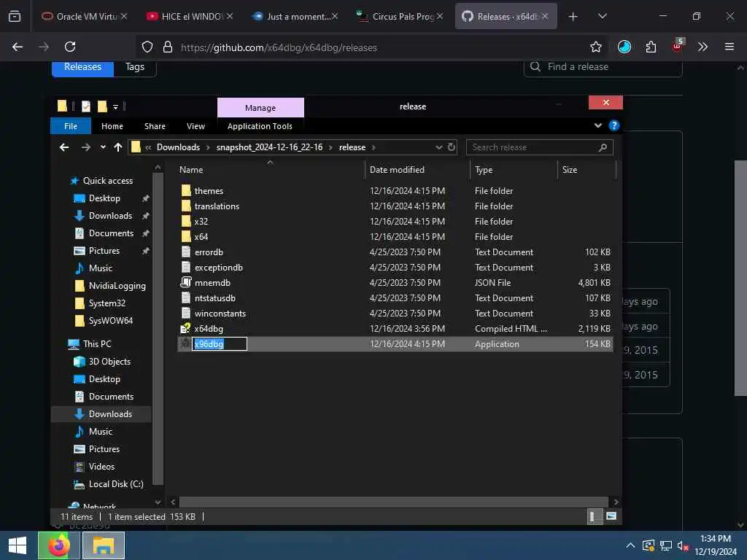Customize Quick Access Toolbar dropdown
This screenshot has height=560, width=747.
[115, 106]
